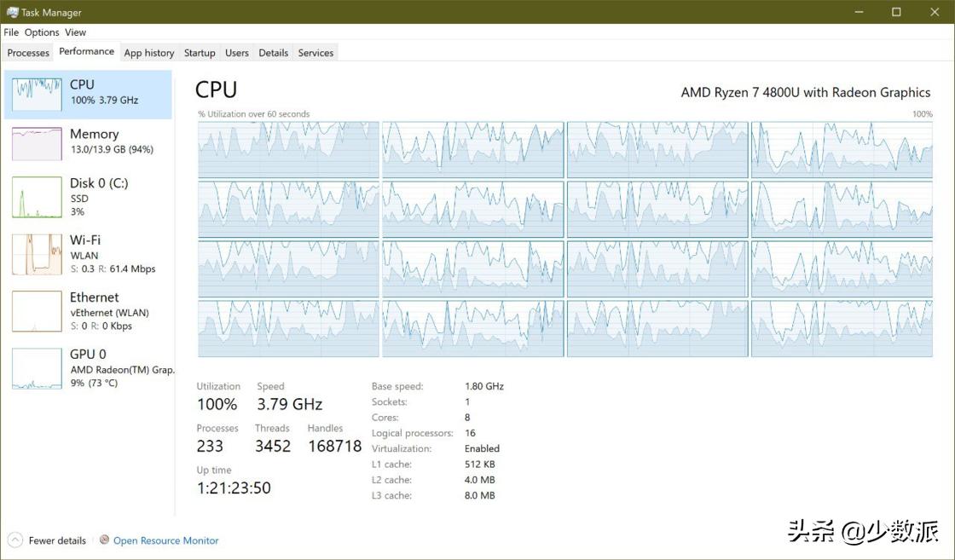Image resolution: width=955 pixels, height=560 pixels.
Task: Click the bottom-left logical processor graph
Action: coord(288,329)
